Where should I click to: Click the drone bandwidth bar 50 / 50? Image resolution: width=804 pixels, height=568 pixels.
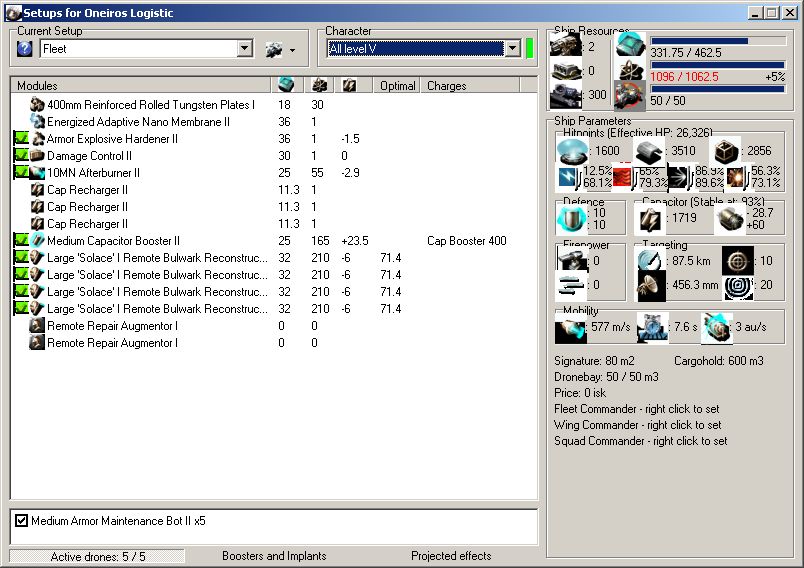(718, 89)
